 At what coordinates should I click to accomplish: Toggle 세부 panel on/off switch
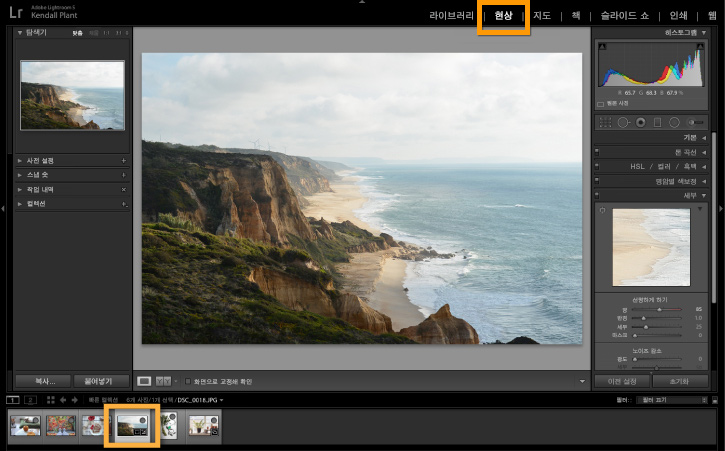pyautogui.click(x=597, y=195)
